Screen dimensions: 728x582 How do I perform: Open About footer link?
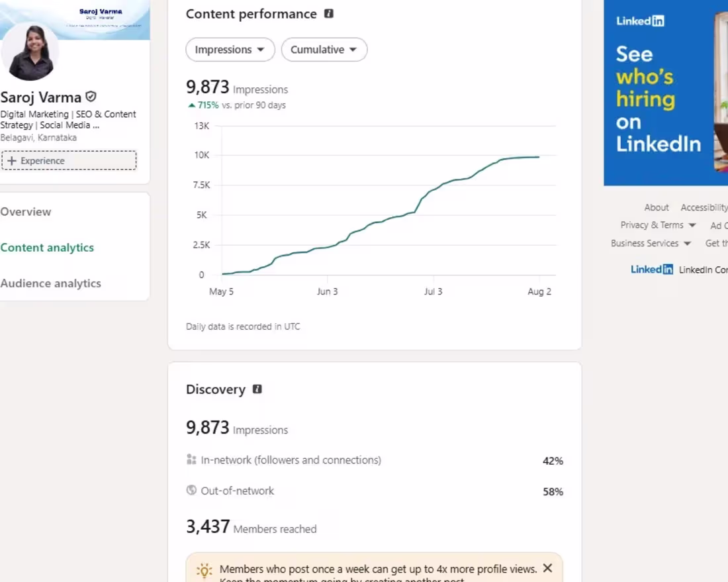coord(656,208)
